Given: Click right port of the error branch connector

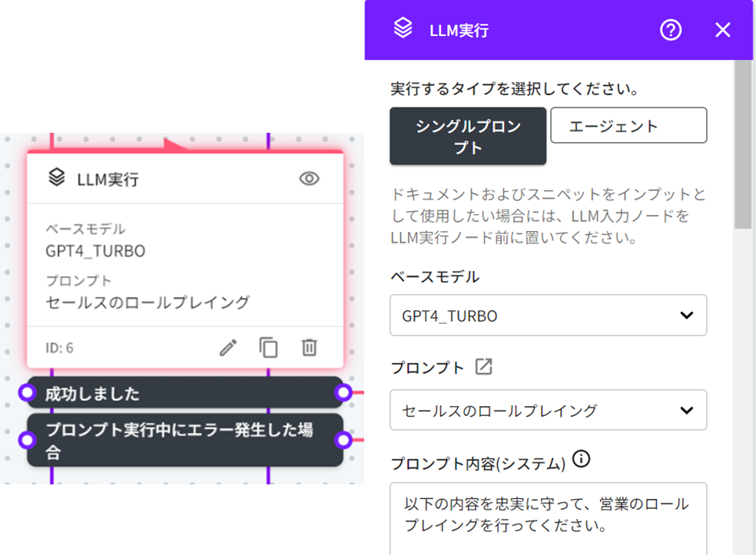Looking at the screenshot, I should (x=343, y=440).
